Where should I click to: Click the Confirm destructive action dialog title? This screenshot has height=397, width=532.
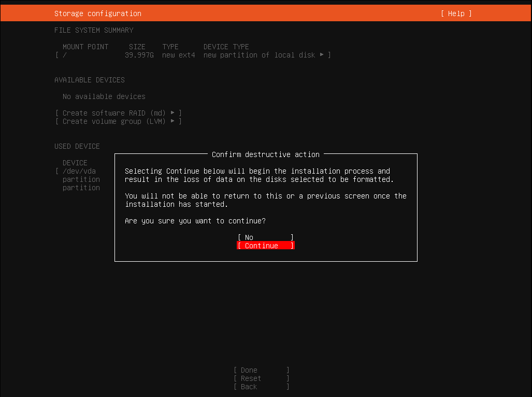(x=266, y=154)
